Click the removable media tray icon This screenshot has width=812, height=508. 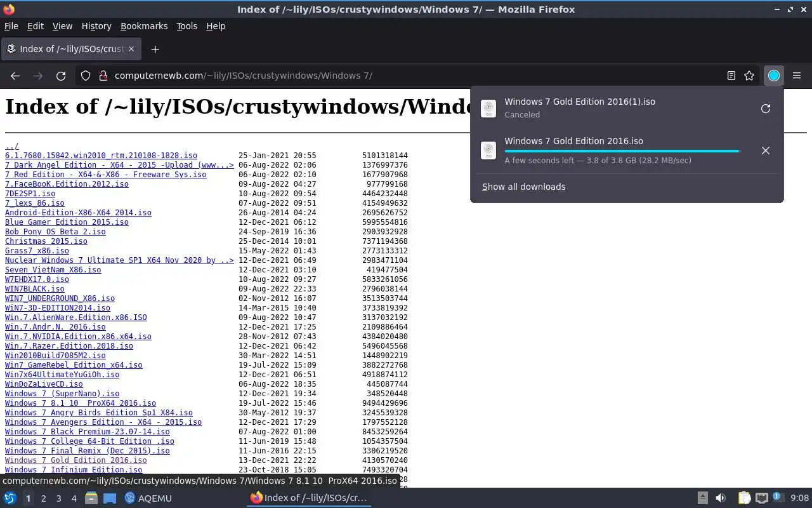coord(703,498)
